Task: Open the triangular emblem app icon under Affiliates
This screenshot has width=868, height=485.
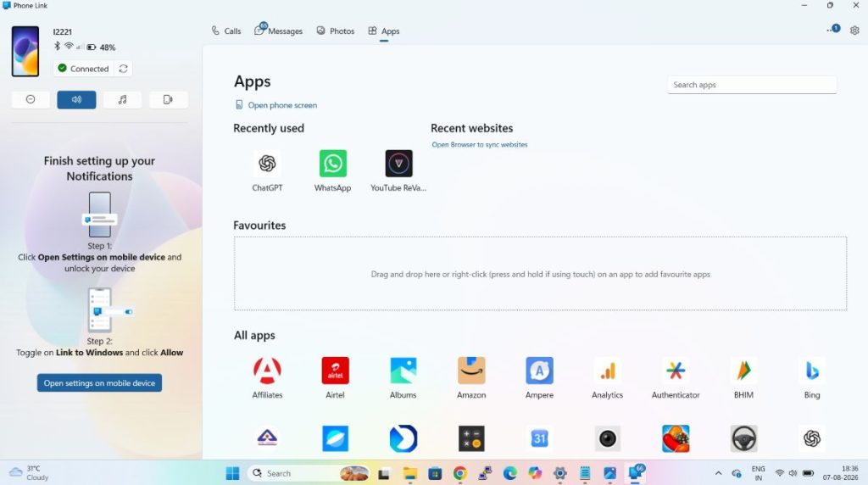Action: (267, 438)
